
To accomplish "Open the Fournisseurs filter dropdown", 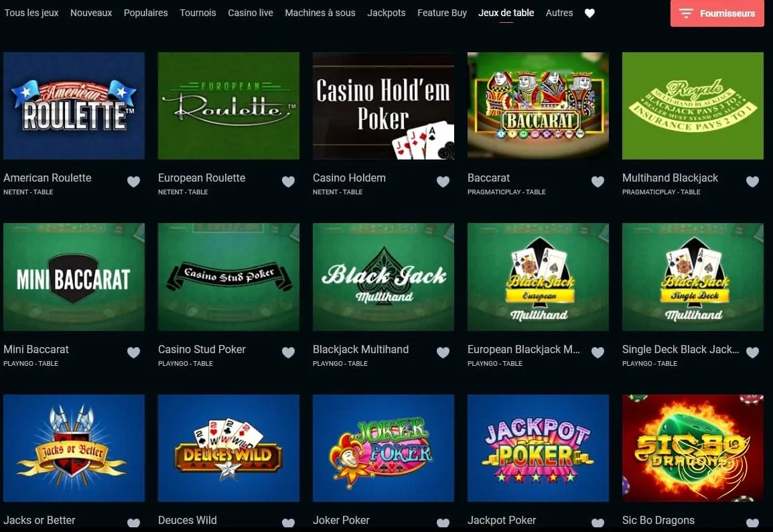I will (717, 13).
